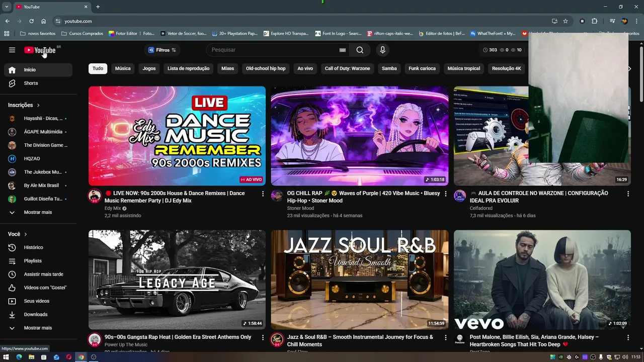Open Playlists in the sidebar
Image resolution: width=644 pixels, height=362 pixels.
38,261
